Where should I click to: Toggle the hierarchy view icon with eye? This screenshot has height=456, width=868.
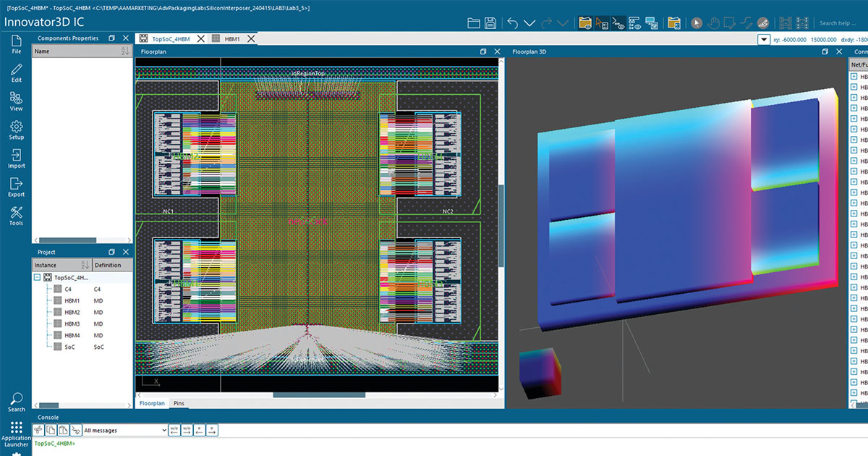pyautogui.click(x=634, y=22)
